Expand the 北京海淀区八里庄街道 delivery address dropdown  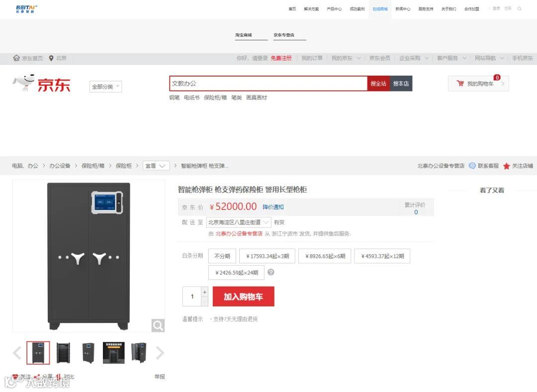[239, 222]
